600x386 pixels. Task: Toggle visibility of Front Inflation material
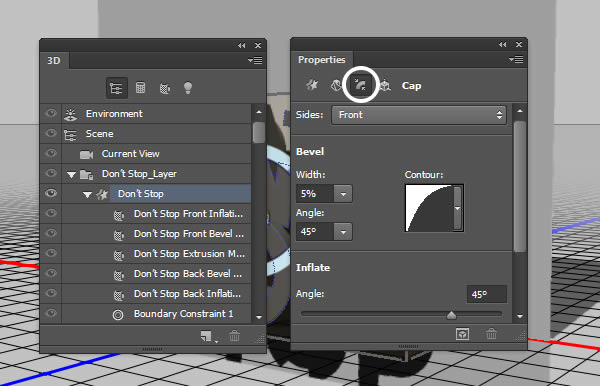click(x=51, y=213)
